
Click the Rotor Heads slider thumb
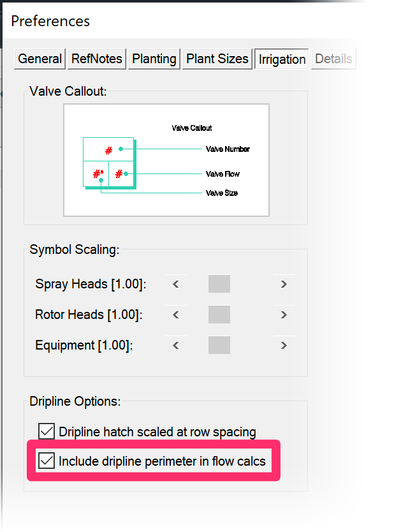click(x=219, y=314)
